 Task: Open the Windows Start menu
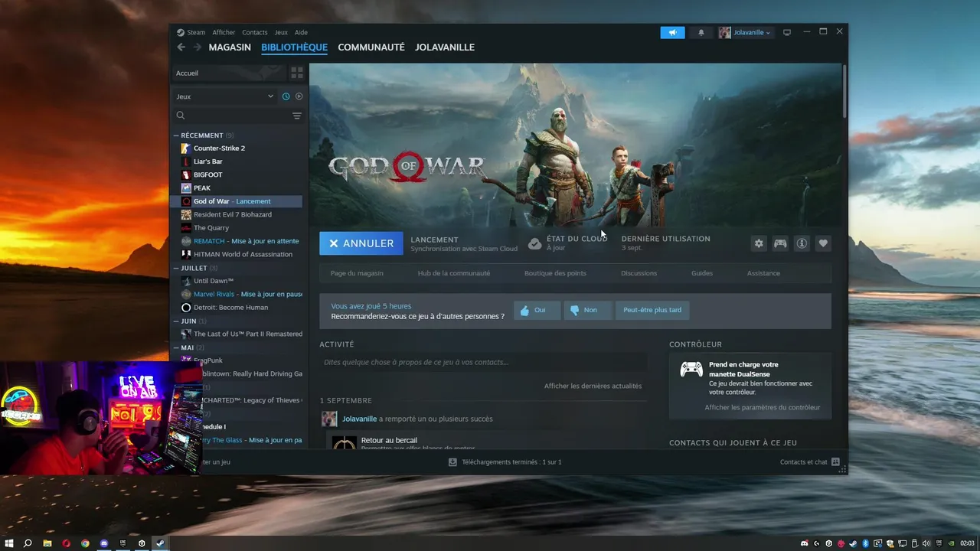[x=9, y=543]
